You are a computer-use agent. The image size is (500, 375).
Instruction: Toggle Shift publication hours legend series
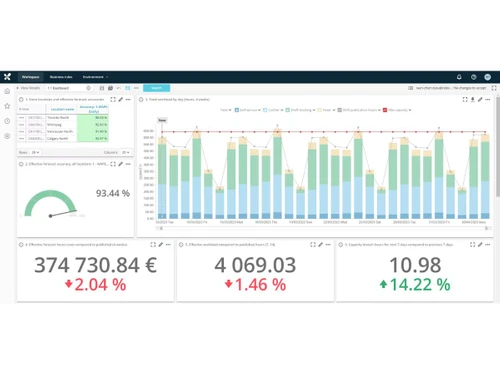340,110
